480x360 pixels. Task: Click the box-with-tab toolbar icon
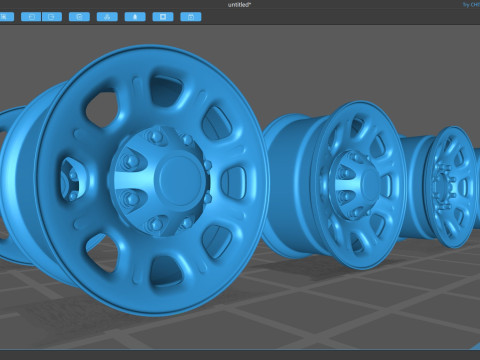[191, 17]
